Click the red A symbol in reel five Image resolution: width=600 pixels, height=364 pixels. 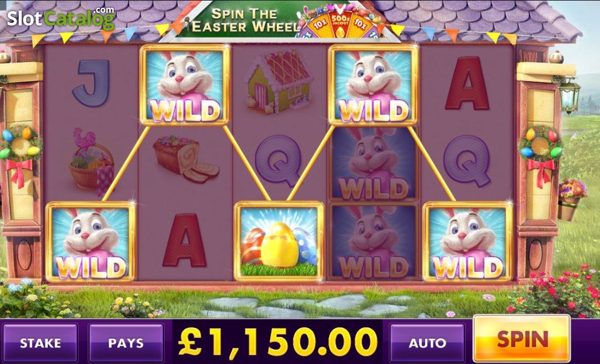click(x=467, y=83)
